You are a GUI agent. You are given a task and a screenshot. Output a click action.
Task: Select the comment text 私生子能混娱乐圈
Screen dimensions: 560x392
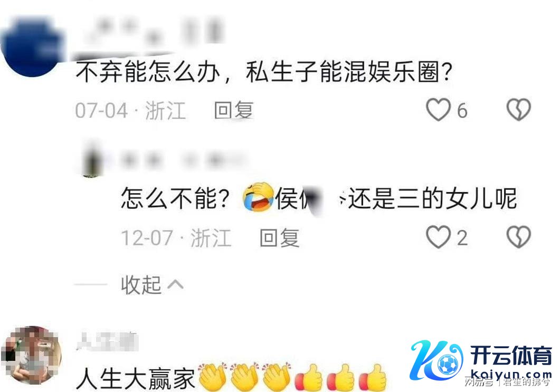click(x=342, y=72)
